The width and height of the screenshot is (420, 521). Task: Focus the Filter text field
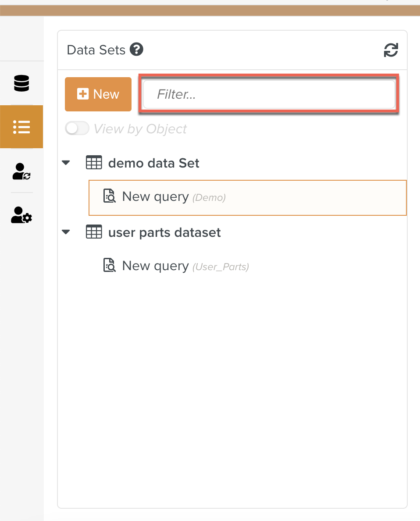point(269,94)
